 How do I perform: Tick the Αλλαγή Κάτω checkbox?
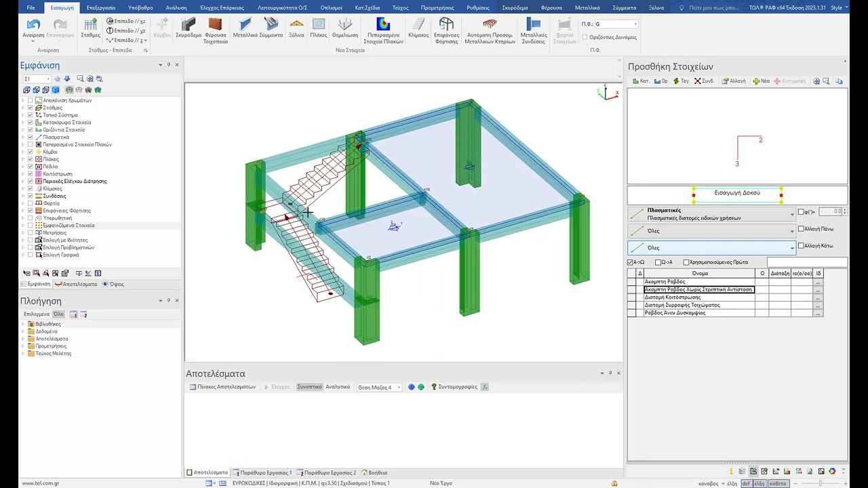801,246
